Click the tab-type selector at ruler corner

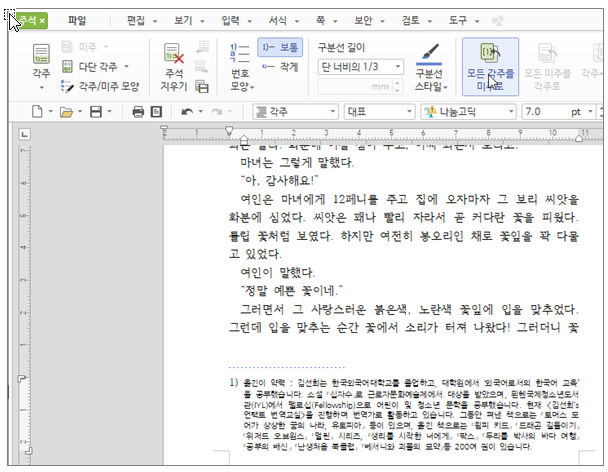point(24,134)
